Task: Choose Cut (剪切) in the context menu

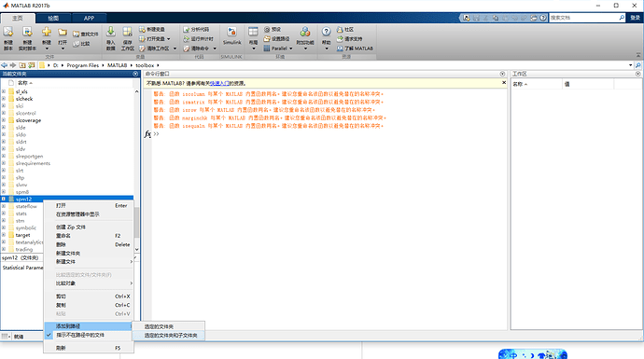Action: (89, 297)
